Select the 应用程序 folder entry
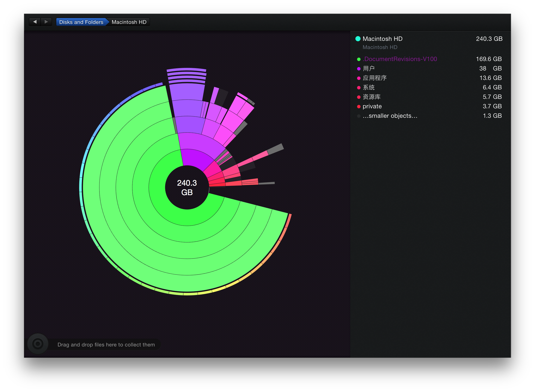 coord(375,78)
